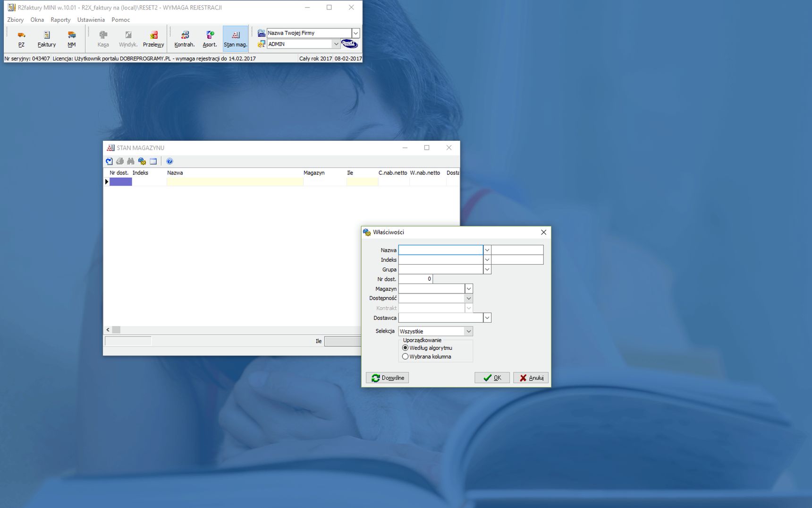The height and width of the screenshot is (508, 812).
Task: Click the Właściwości dialog title icon
Action: click(x=367, y=232)
